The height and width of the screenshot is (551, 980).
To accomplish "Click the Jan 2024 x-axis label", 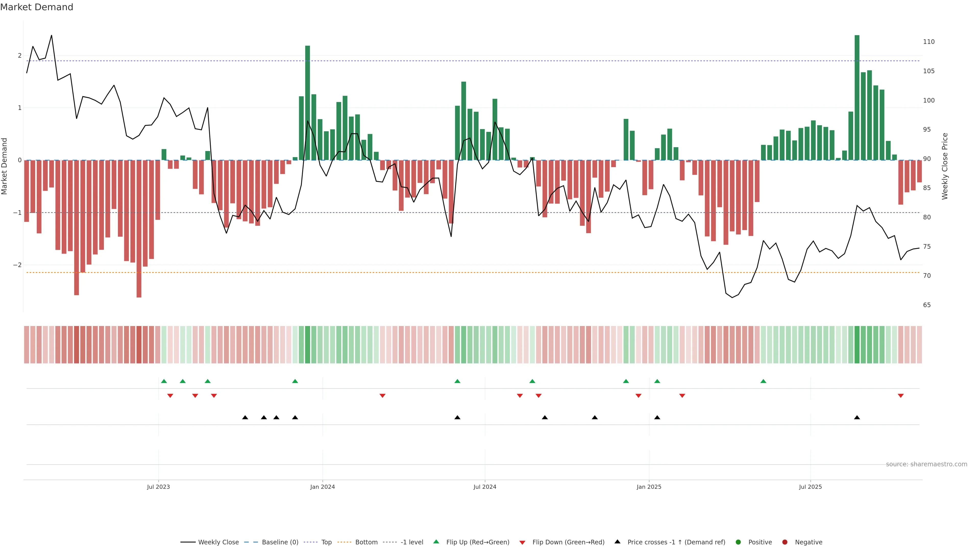I will 322,487.
